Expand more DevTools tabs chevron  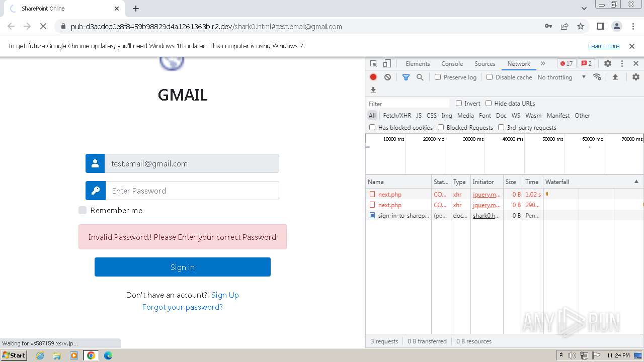coord(543,64)
